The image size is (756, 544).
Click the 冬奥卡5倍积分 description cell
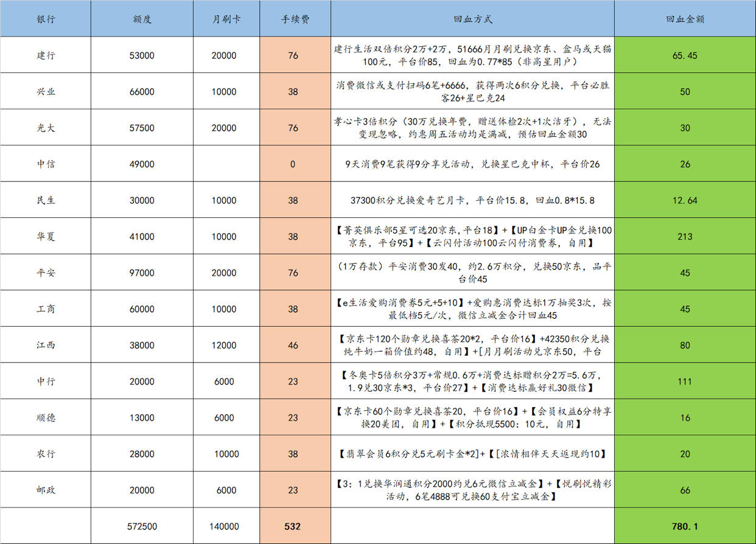472,381
